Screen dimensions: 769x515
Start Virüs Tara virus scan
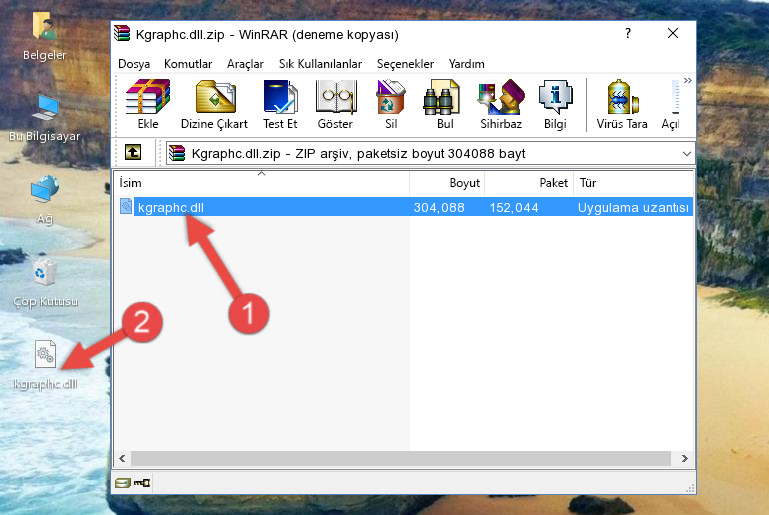click(622, 104)
